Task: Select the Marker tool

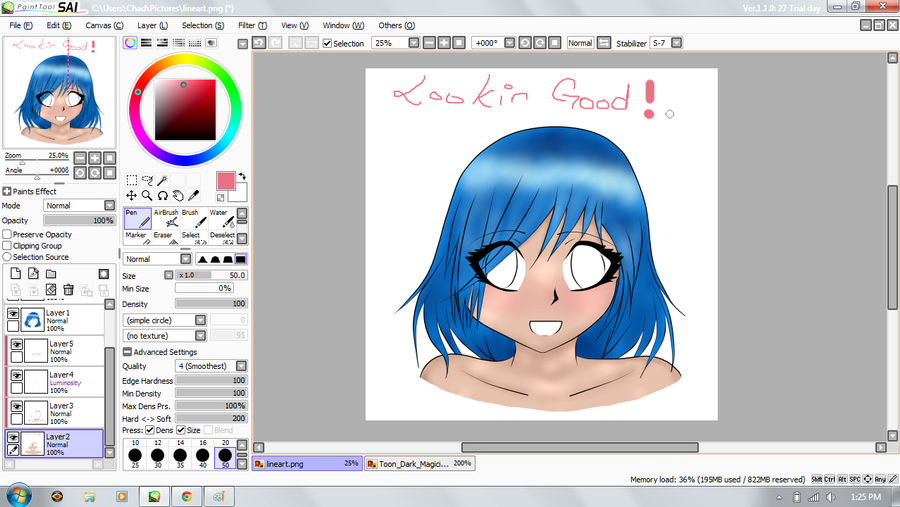Action: pos(138,238)
